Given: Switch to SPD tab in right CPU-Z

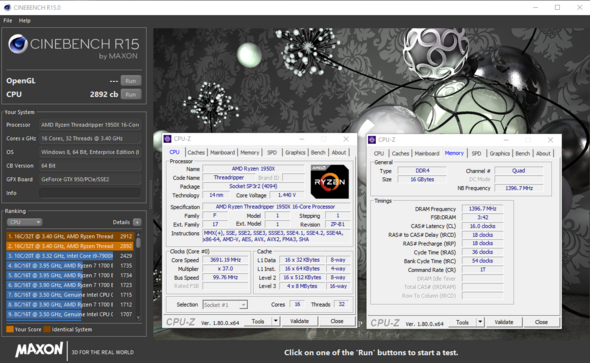Looking at the screenshot, I should (x=476, y=153).
